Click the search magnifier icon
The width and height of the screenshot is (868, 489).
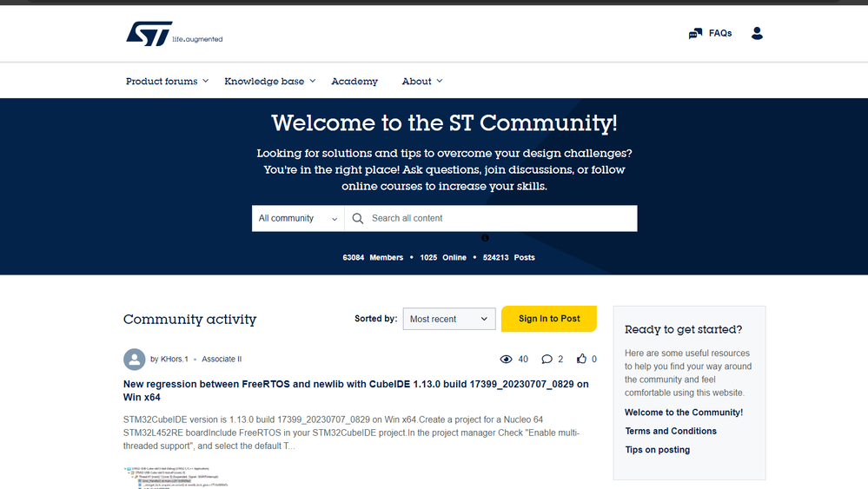click(358, 219)
